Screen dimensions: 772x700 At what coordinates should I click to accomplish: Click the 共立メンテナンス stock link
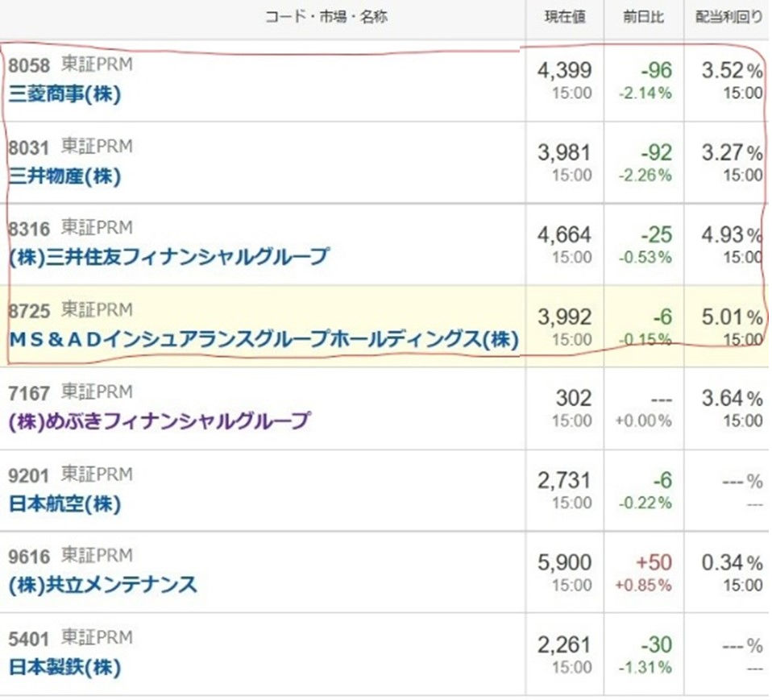(102, 585)
